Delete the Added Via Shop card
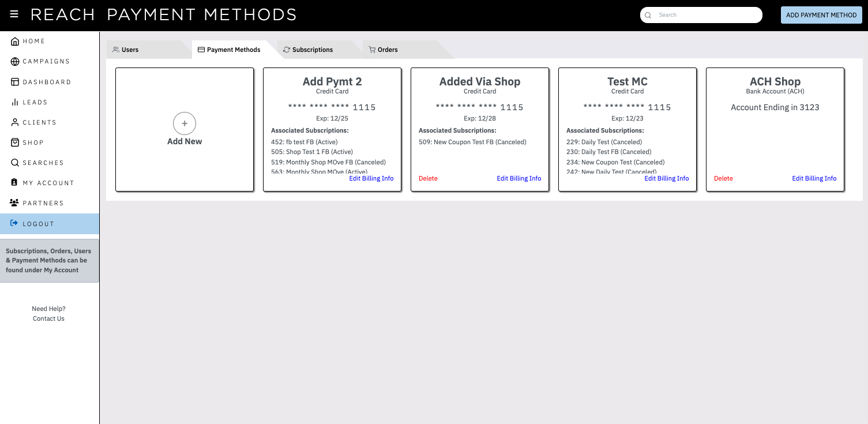Screen dimensions: 868x424 [x=428, y=178]
